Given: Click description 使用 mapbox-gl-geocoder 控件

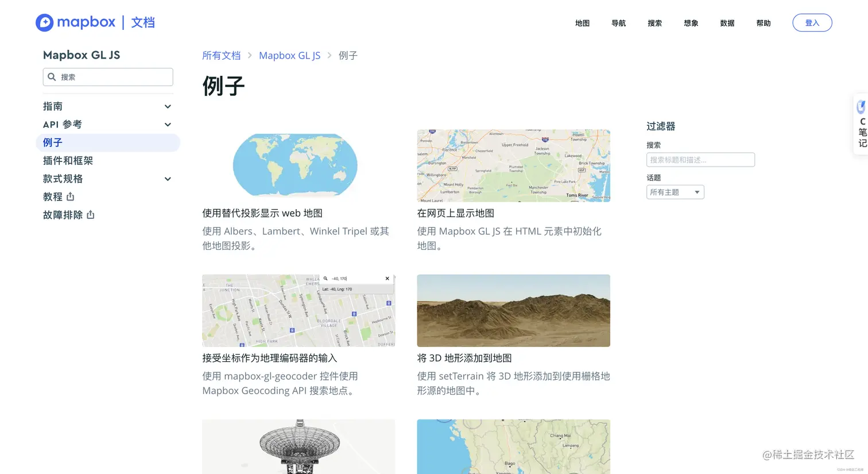Looking at the screenshot, I should [280, 383].
